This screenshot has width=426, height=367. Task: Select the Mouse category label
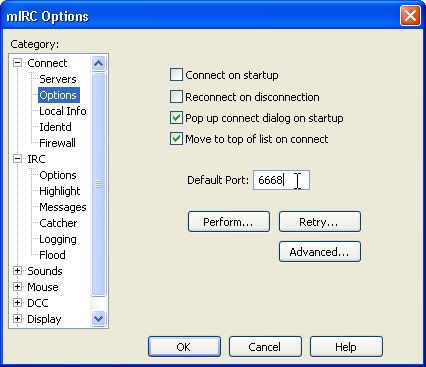tap(43, 287)
